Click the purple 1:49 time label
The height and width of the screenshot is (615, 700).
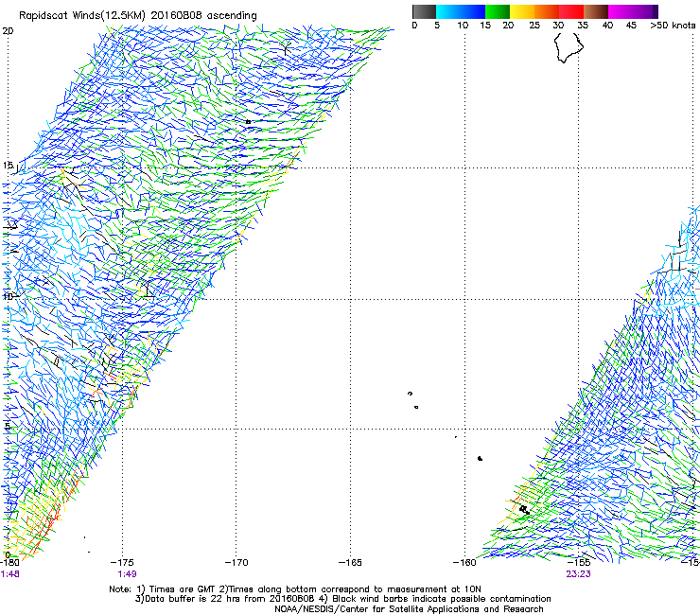[128, 574]
